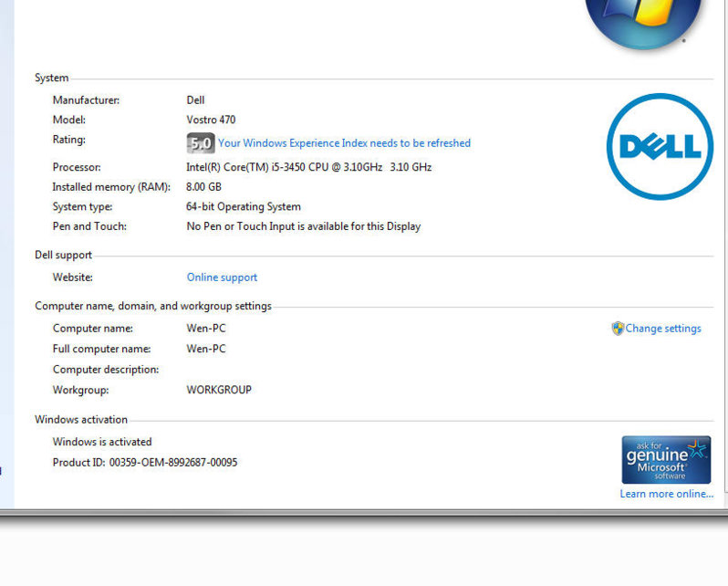
Task: Click the Dell logo image
Action: (x=660, y=147)
